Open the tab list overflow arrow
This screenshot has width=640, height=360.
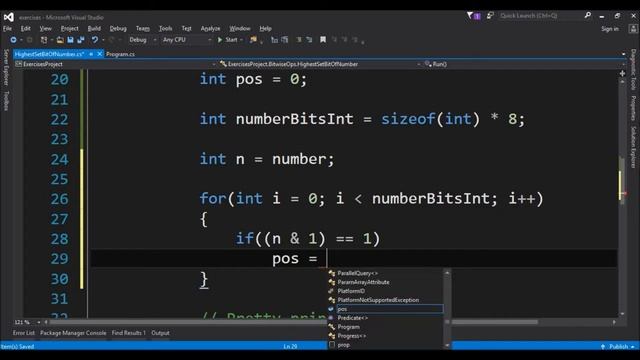623,54
